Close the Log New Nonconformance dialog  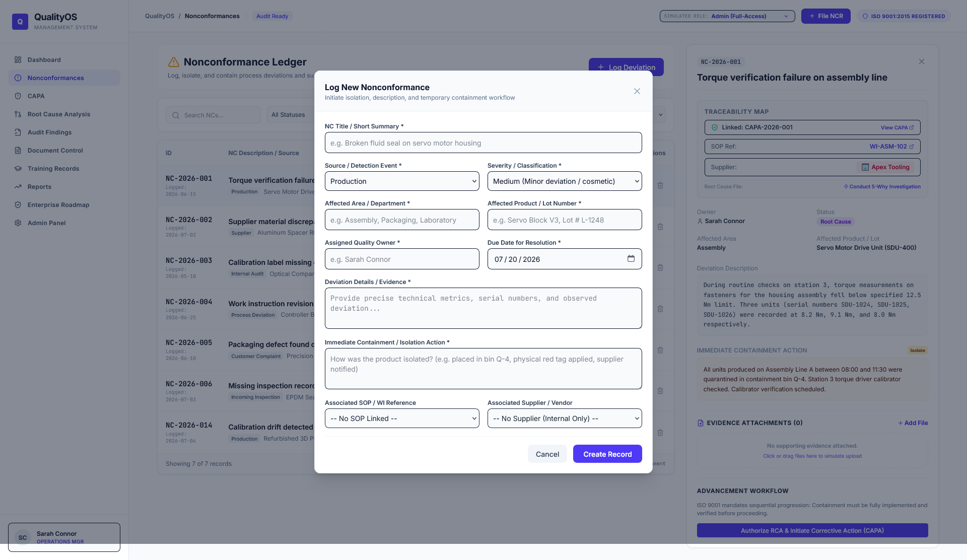[637, 91]
